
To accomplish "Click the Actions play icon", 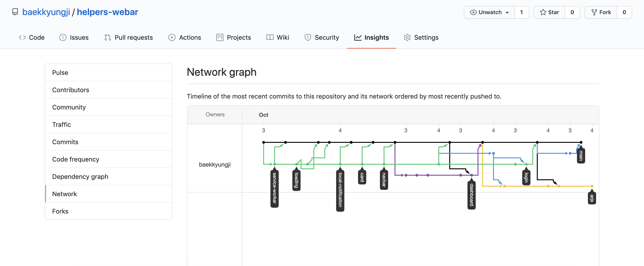I will pos(172,37).
